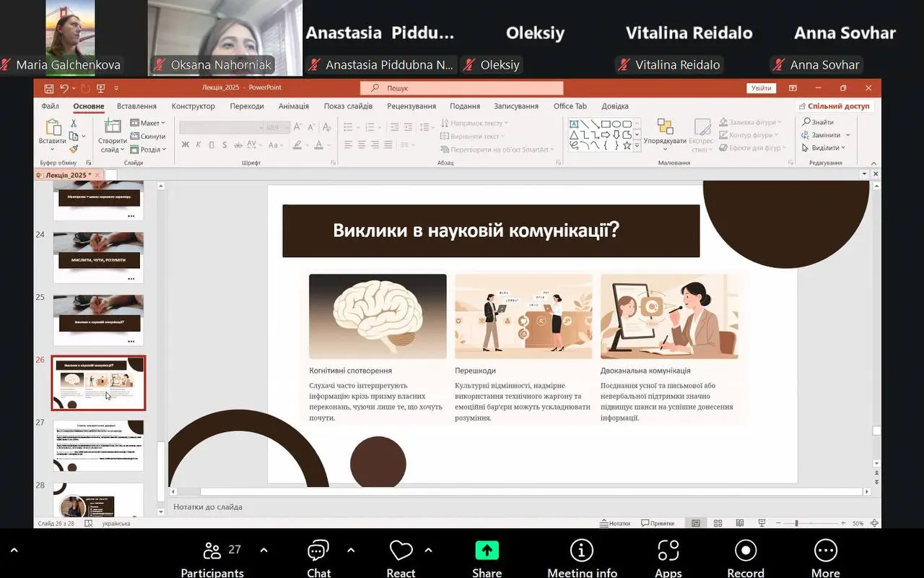Switch to Reading view in status bar
924x578 pixels.
pyautogui.click(x=739, y=523)
